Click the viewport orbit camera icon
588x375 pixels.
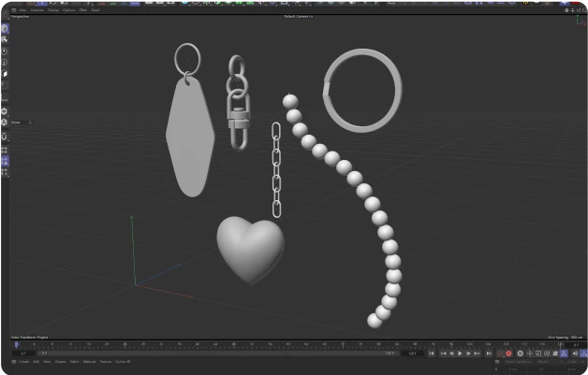tap(579, 10)
